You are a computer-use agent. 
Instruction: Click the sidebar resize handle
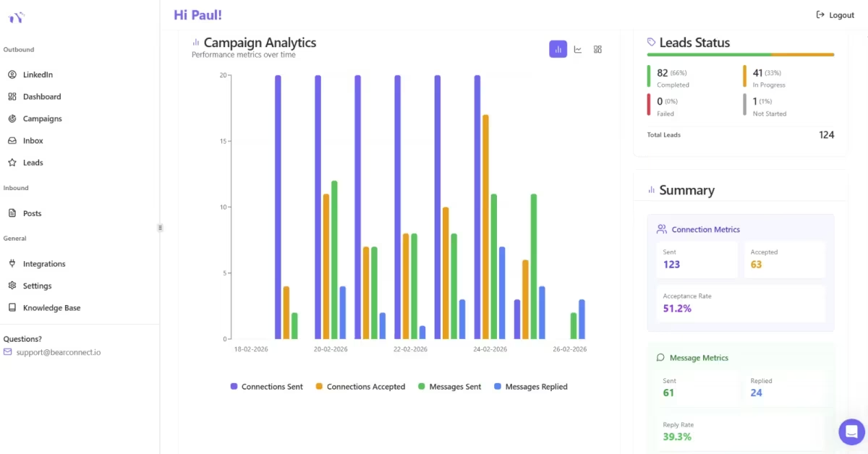[x=160, y=227]
